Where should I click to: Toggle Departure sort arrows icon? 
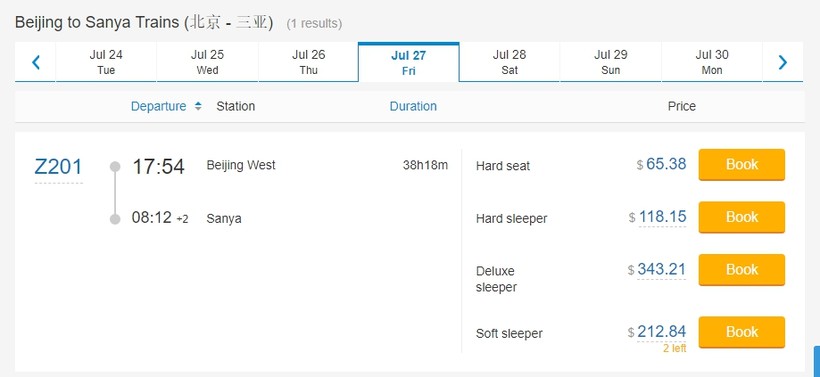[x=198, y=106]
